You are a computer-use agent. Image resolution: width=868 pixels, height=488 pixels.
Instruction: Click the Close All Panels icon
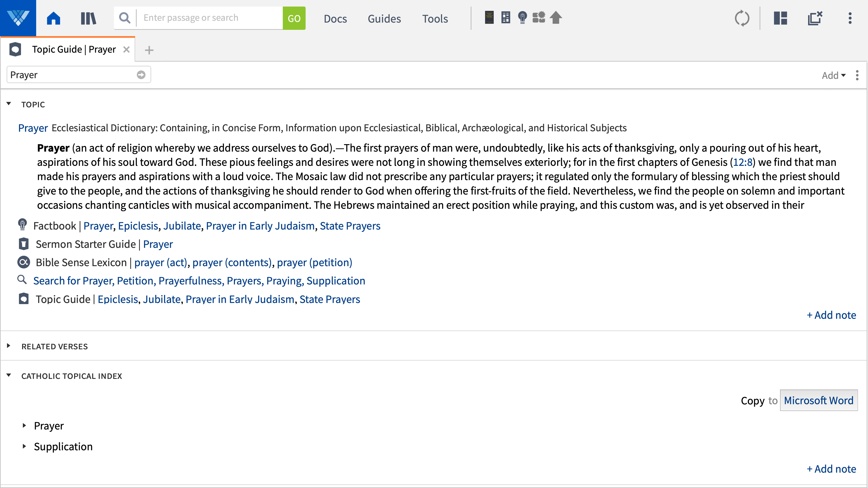tap(815, 19)
